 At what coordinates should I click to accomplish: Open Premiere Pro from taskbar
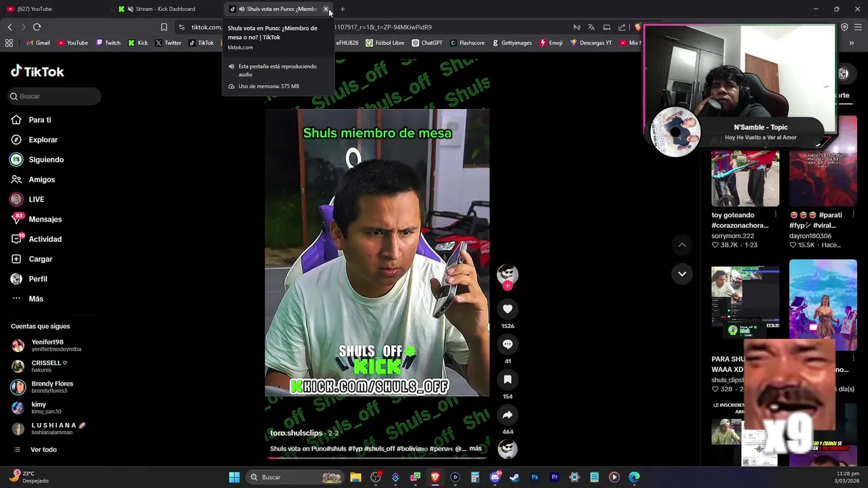(x=555, y=477)
